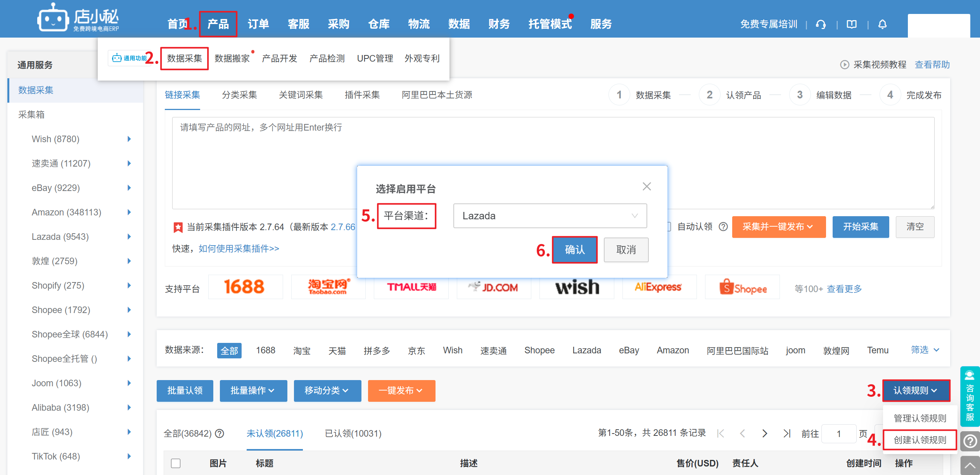Open the help book icon in header
The height and width of the screenshot is (475, 980).
tap(852, 24)
